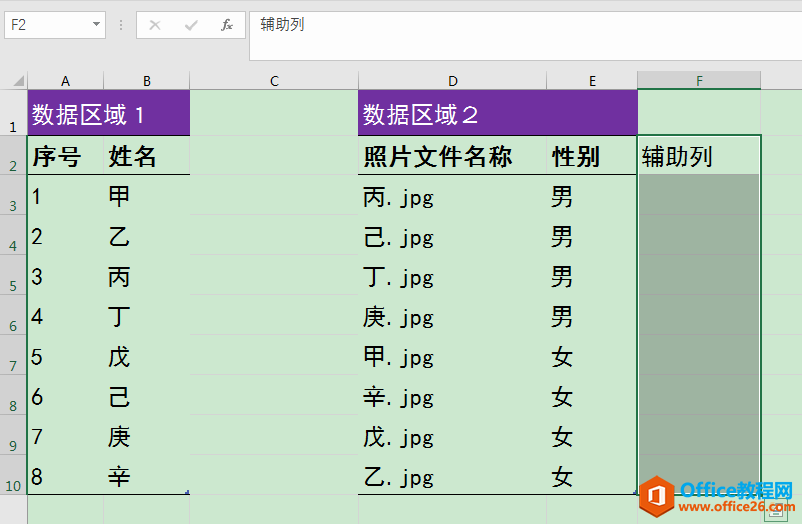Image resolution: width=802 pixels, height=524 pixels.
Task: Select column B header
Action: pyautogui.click(x=147, y=81)
